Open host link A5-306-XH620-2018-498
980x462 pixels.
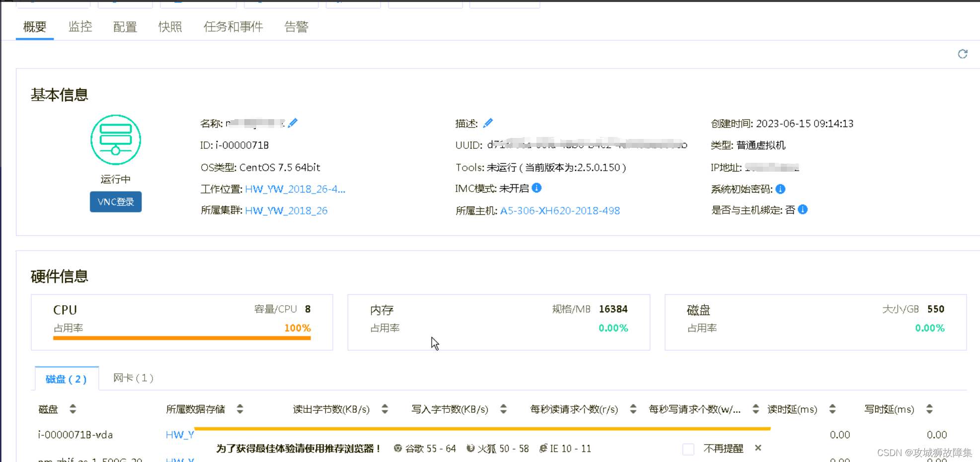(x=560, y=210)
